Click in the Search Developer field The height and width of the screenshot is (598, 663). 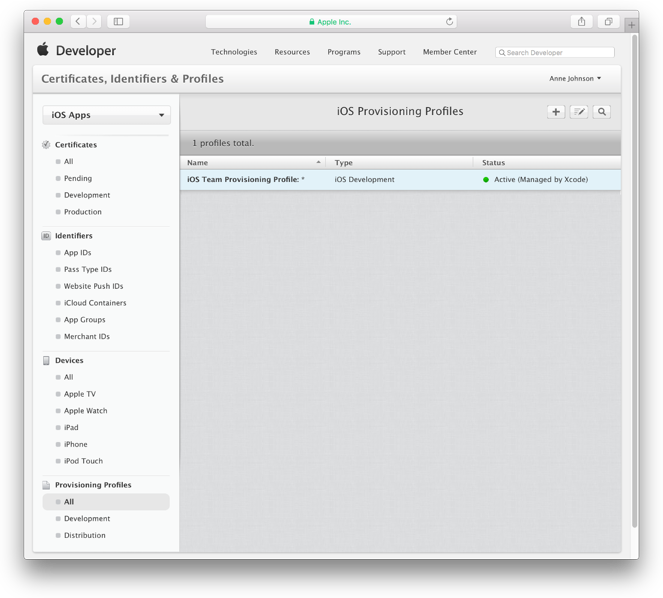(x=555, y=52)
